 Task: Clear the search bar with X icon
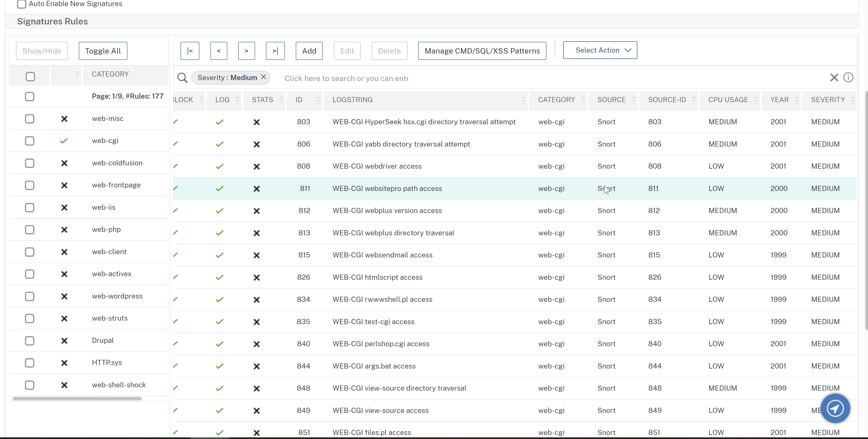[834, 78]
